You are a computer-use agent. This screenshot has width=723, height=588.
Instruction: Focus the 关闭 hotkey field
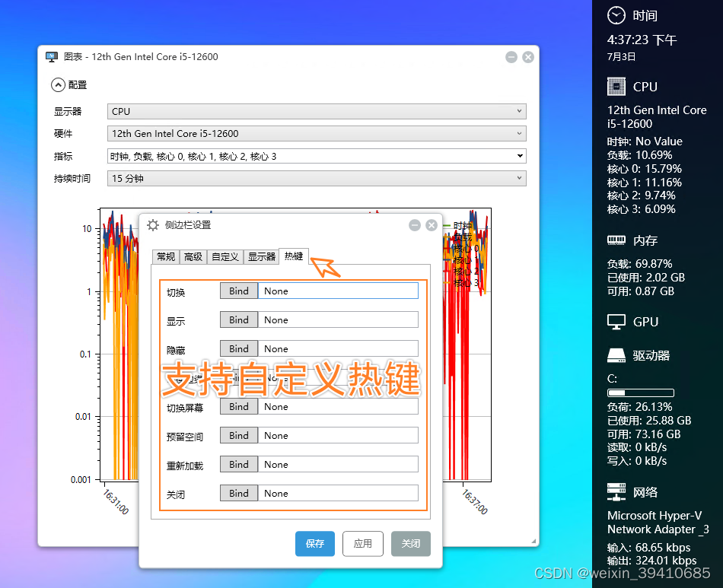(338, 493)
